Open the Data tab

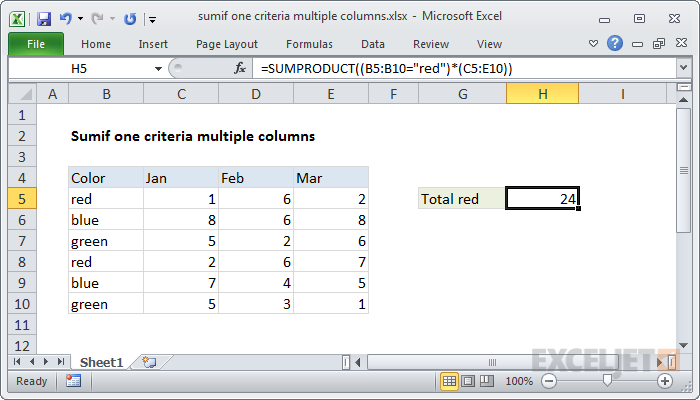373,44
